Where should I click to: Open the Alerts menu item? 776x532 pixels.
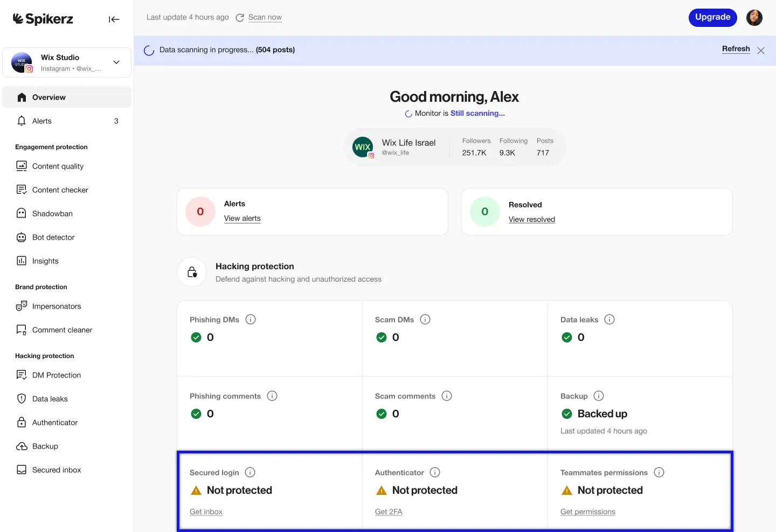67,121
